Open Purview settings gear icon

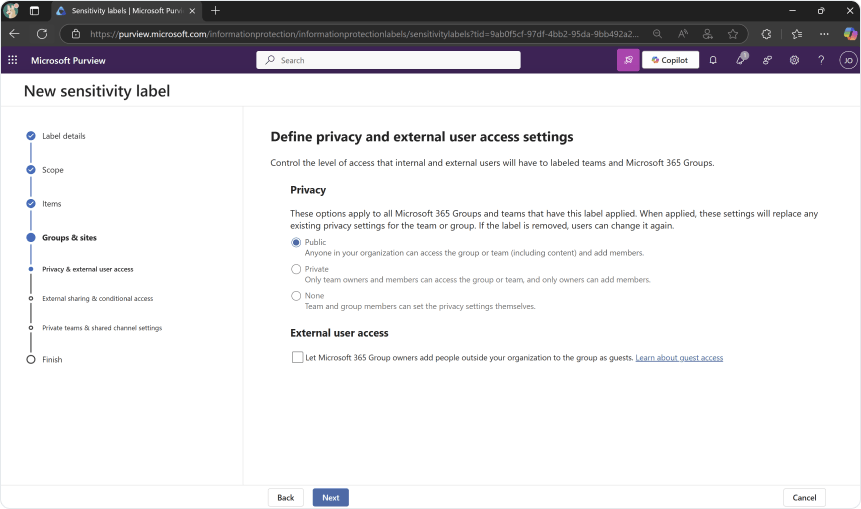794,60
